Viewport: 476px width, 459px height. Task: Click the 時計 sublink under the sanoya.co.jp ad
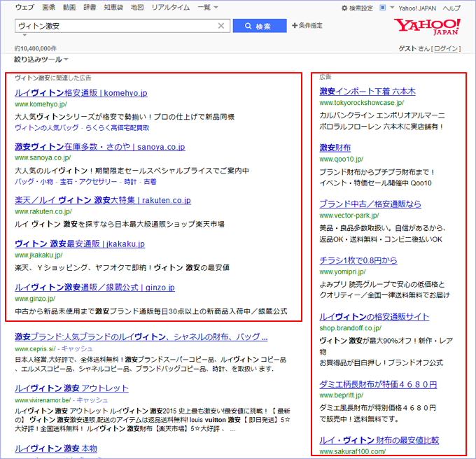point(130,182)
